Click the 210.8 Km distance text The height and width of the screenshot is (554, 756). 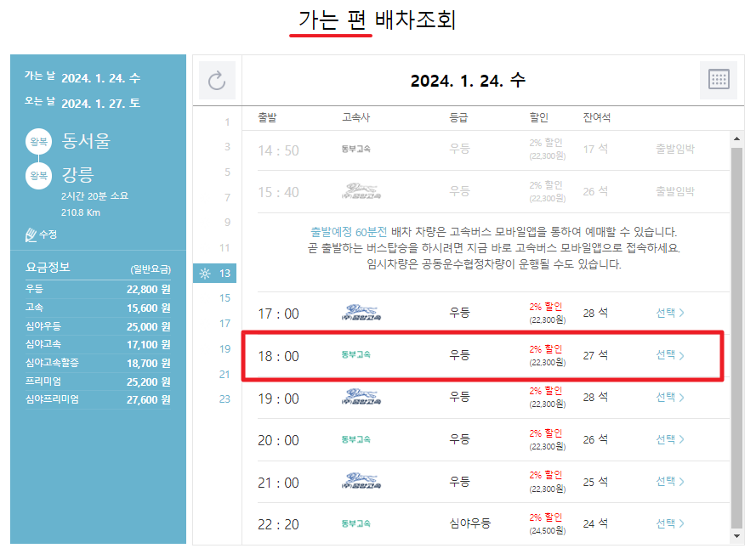[x=81, y=212]
